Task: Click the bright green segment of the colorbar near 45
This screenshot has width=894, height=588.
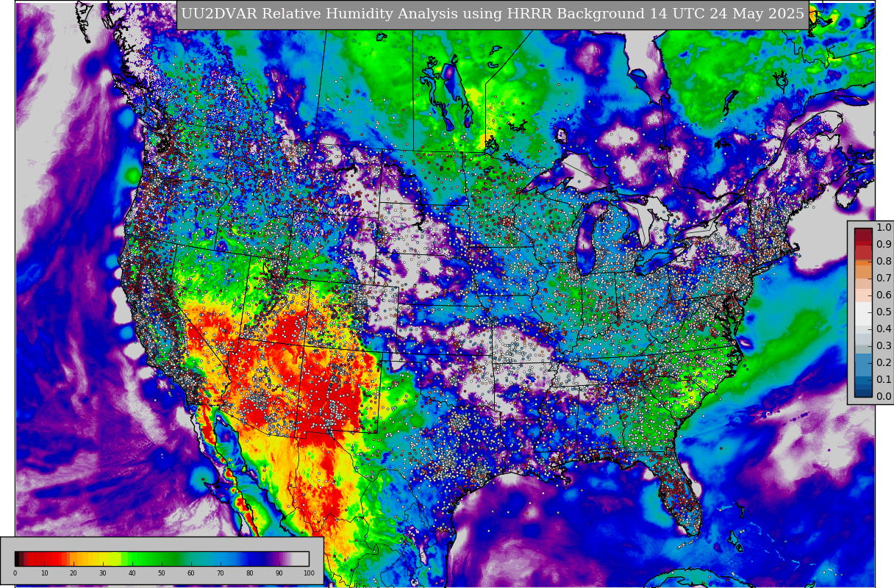Action: [x=147, y=559]
